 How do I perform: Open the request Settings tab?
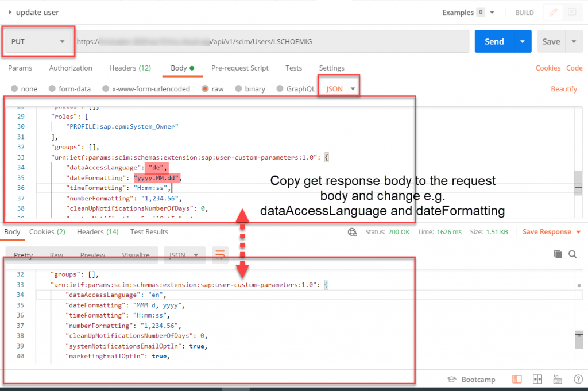coord(331,68)
